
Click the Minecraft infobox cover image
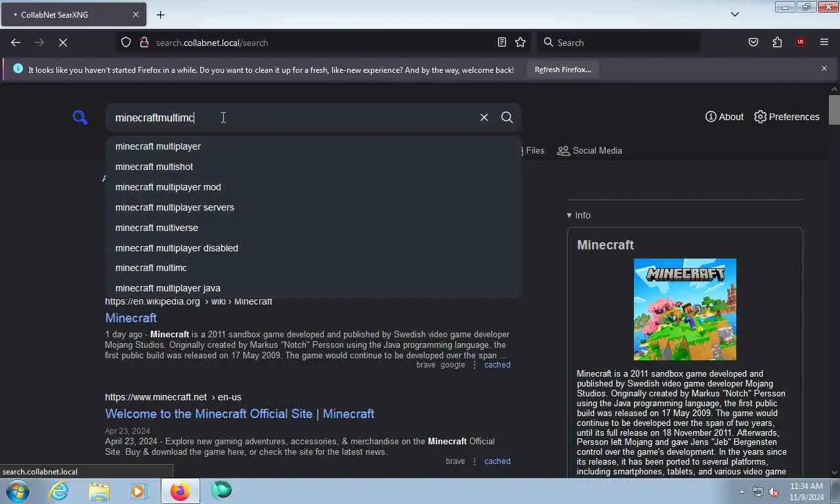(x=684, y=309)
